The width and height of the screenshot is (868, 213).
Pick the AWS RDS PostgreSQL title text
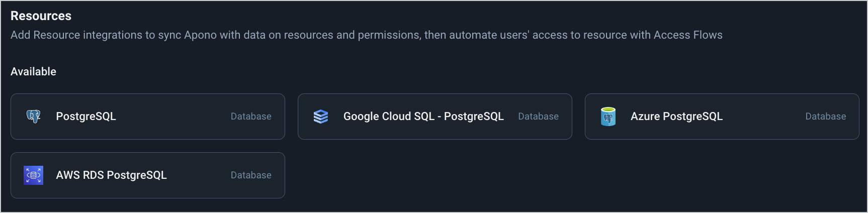click(111, 175)
